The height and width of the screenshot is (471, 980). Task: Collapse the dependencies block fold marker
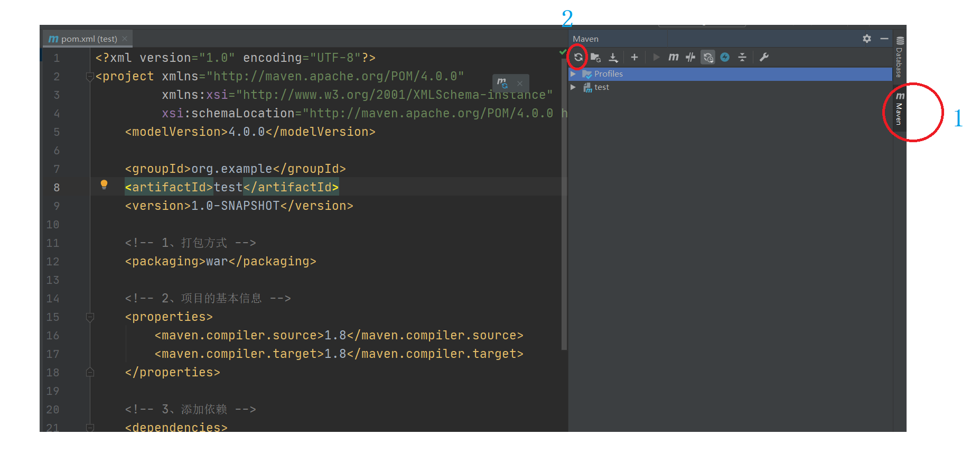click(x=90, y=428)
